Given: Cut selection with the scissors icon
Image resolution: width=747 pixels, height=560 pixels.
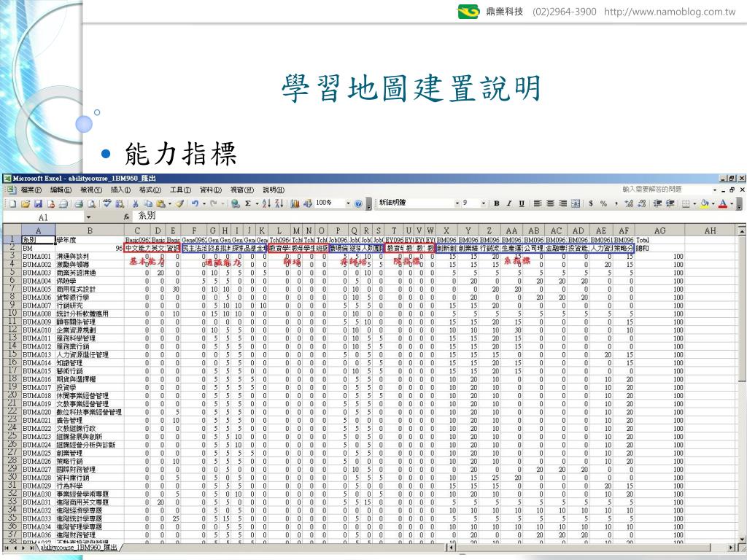Looking at the screenshot, I should point(135,204).
